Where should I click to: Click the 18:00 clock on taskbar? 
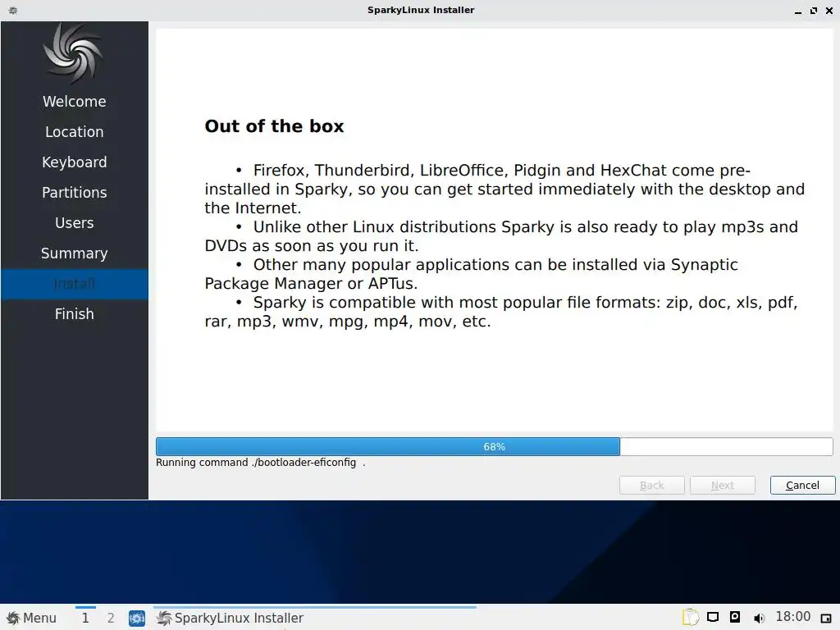coord(793,617)
